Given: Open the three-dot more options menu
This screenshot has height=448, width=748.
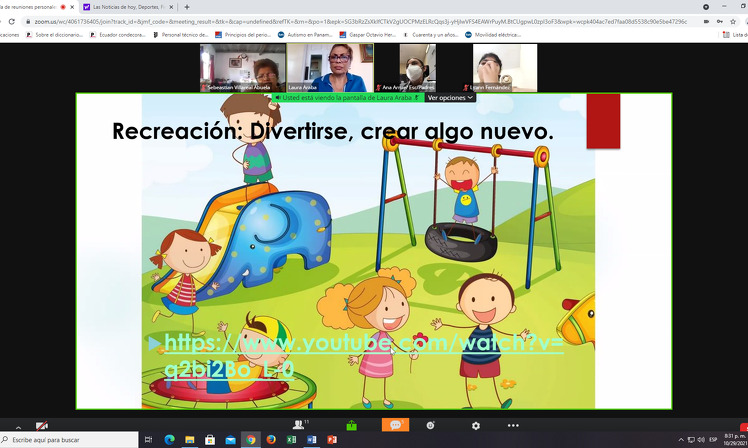Looking at the screenshot, I should 513,425.
